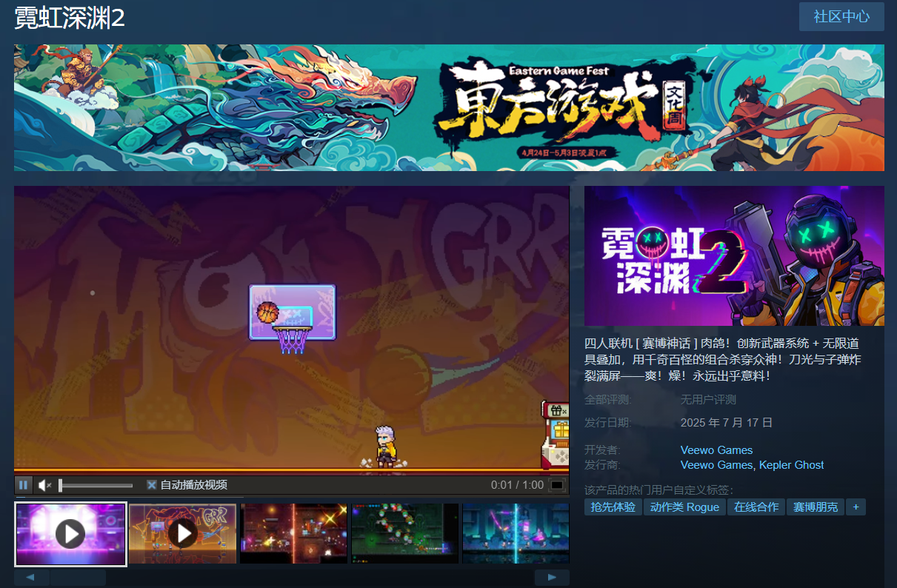Click the main video player area

pos(292,330)
